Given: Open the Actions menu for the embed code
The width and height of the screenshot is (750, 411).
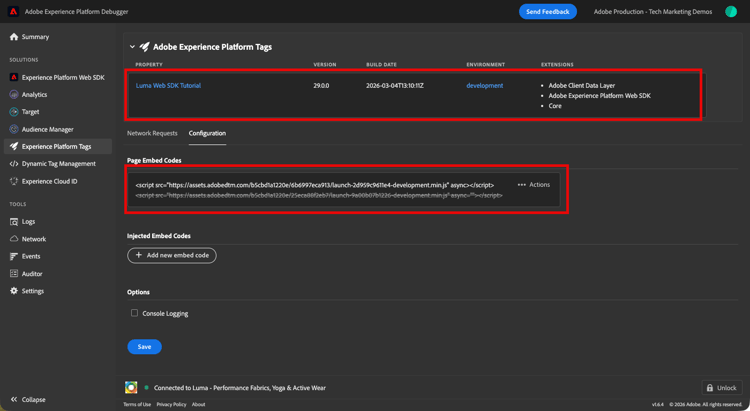Looking at the screenshot, I should click(534, 185).
